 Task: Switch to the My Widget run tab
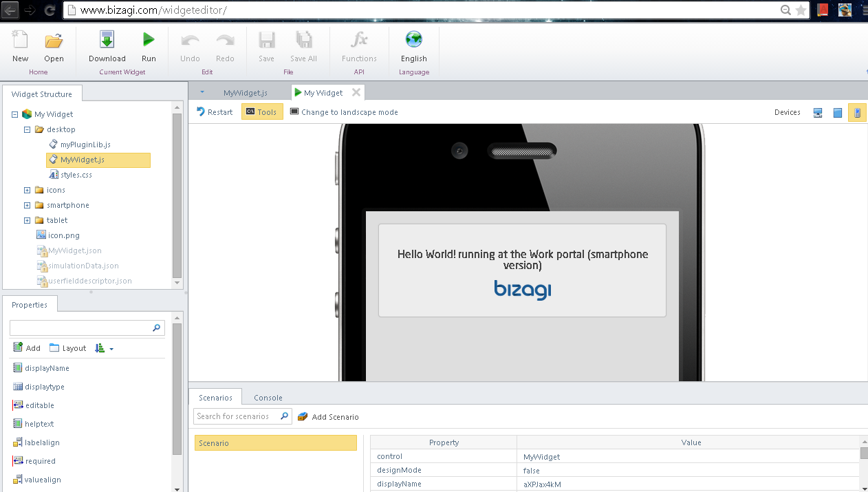(323, 93)
